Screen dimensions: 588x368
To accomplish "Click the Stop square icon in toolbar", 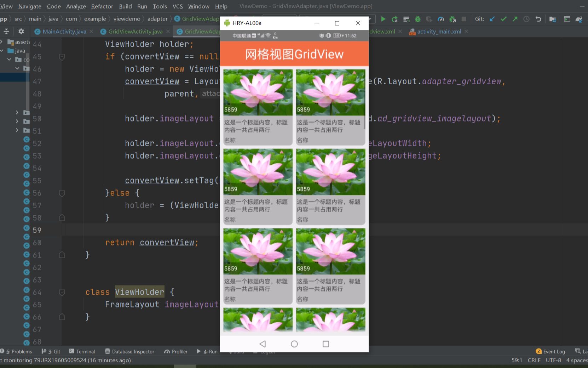I will point(464,19).
